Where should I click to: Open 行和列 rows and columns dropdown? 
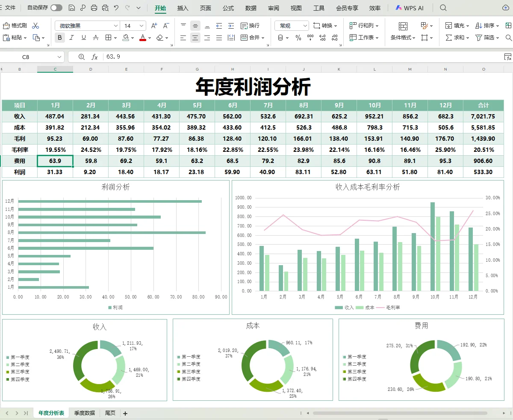tap(364, 26)
